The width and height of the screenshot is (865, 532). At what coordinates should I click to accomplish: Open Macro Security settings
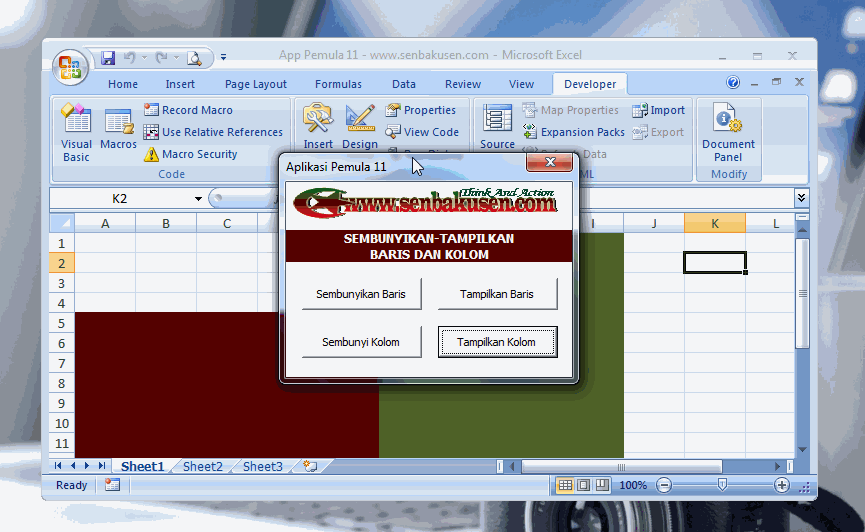(191, 154)
